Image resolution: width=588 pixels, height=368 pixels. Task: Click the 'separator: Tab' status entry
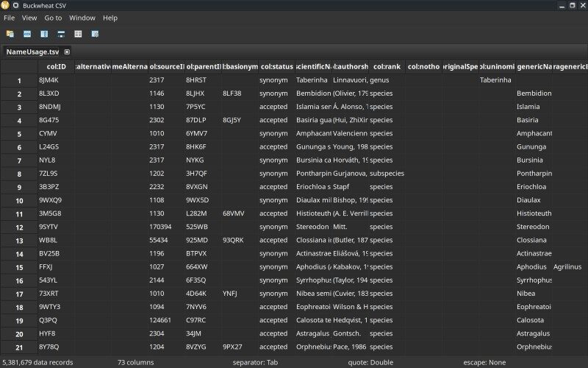pos(255,362)
